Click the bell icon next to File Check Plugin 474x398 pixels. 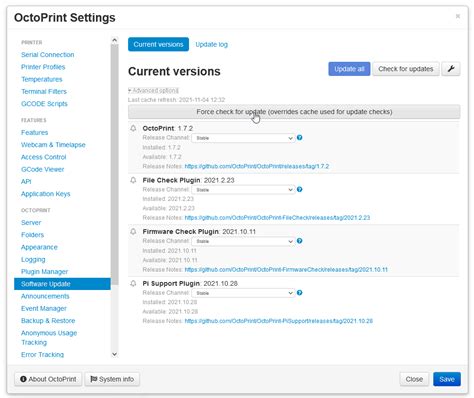pyautogui.click(x=133, y=180)
